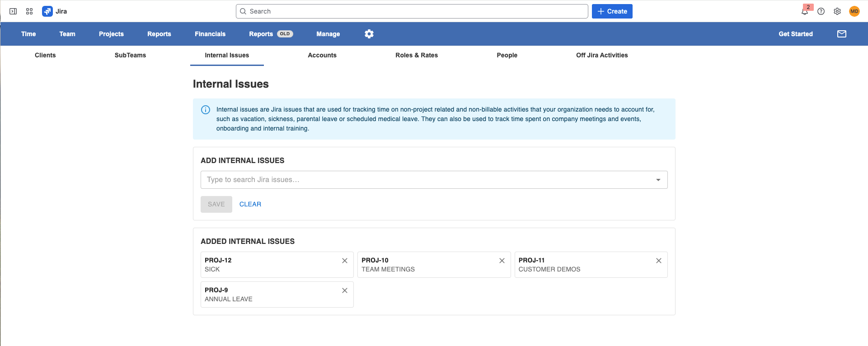This screenshot has height=346, width=868.
Task: Click the Create button
Action: pos(612,11)
